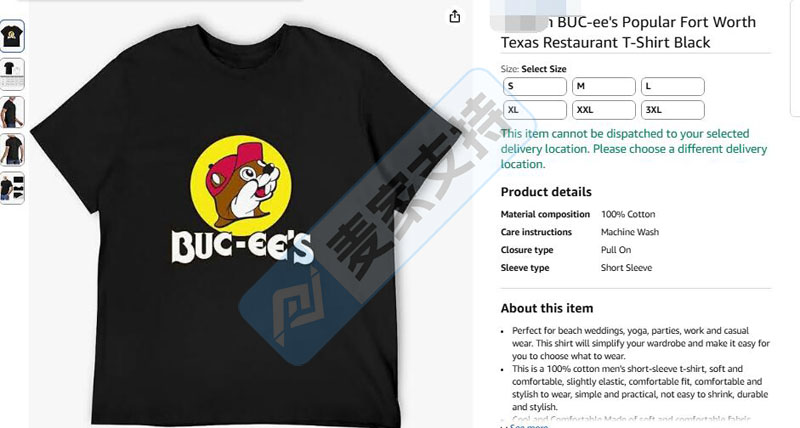Pick size L option

click(x=672, y=86)
